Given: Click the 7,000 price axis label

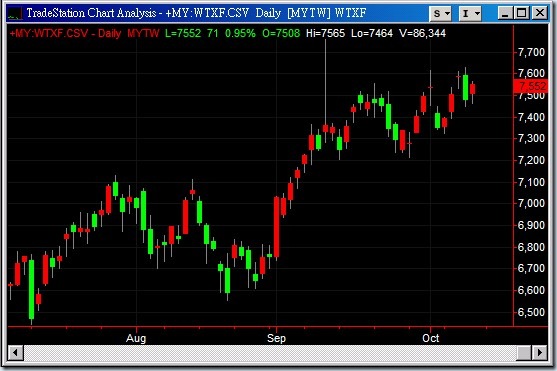Looking at the screenshot, I should [x=531, y=203].
